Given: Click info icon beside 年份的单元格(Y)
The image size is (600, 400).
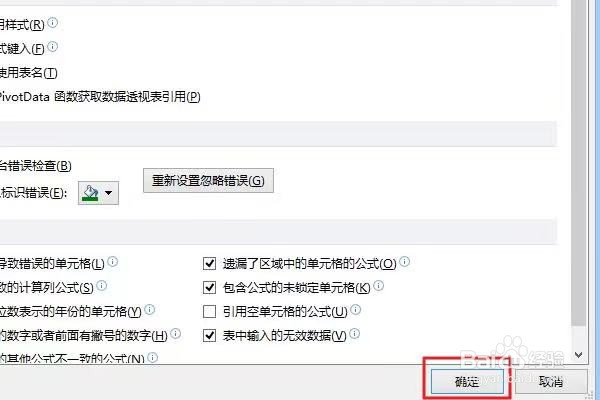Looking at the screenshot, I should tap(150, 310).
